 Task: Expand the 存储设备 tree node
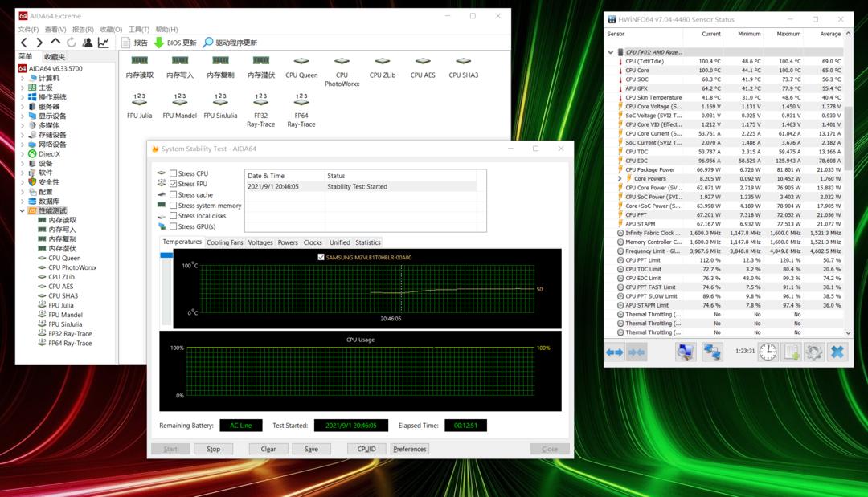tap(23, 135)
